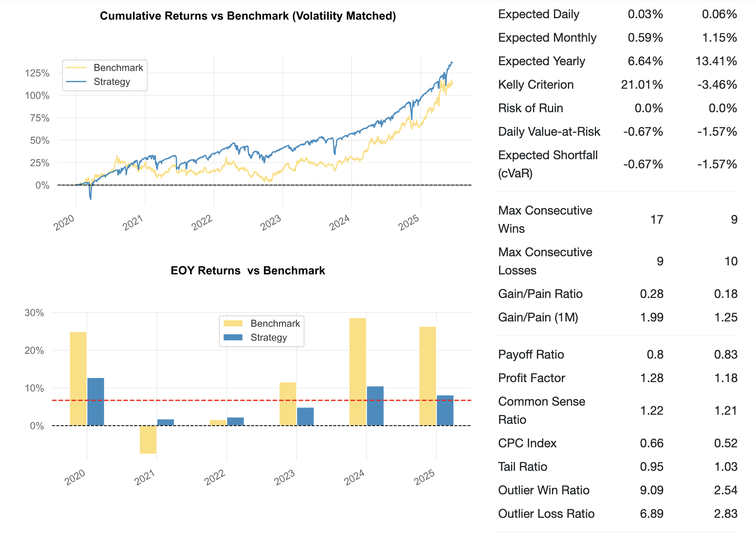Click the Cumulative Returns vs Benchmark chart title
This screenshot has width=756, height=536.
248,16
